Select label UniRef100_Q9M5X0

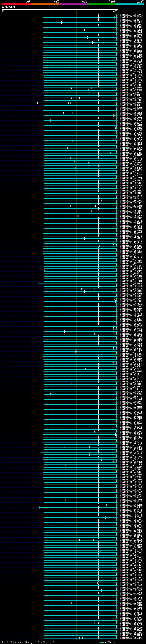pyautogui.click(x=131, y=90)
